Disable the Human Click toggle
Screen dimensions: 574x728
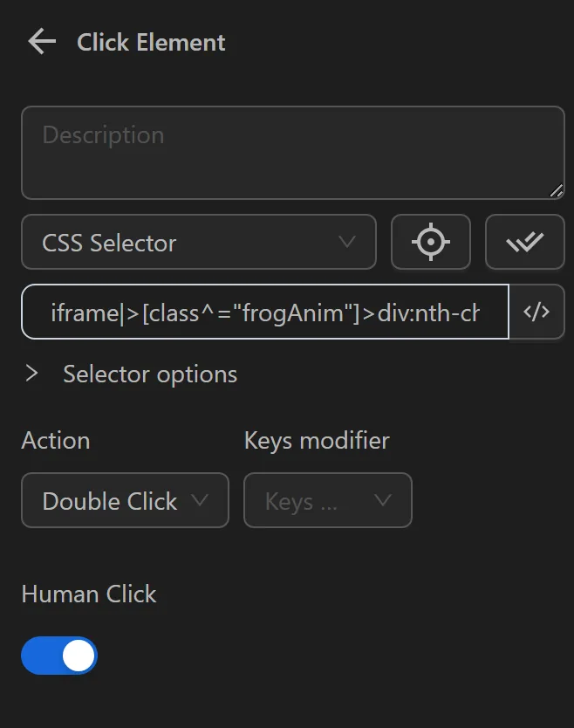[x=58, y=655]
